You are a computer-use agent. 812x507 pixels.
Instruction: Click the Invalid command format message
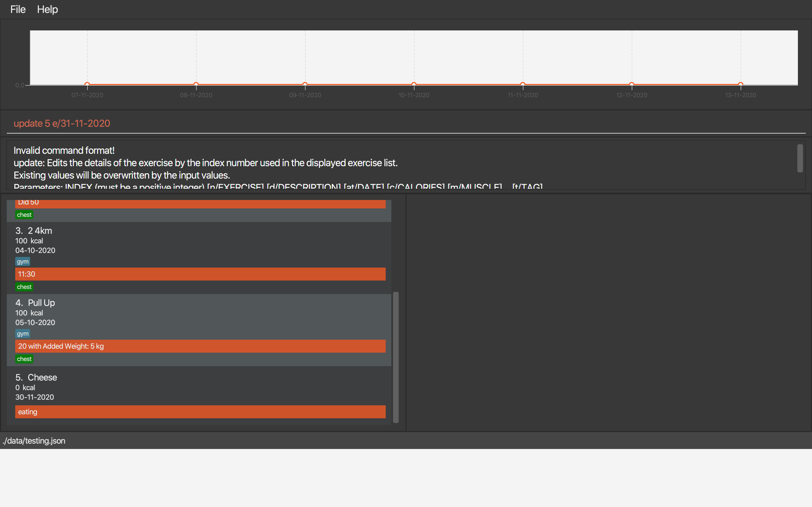64,151
